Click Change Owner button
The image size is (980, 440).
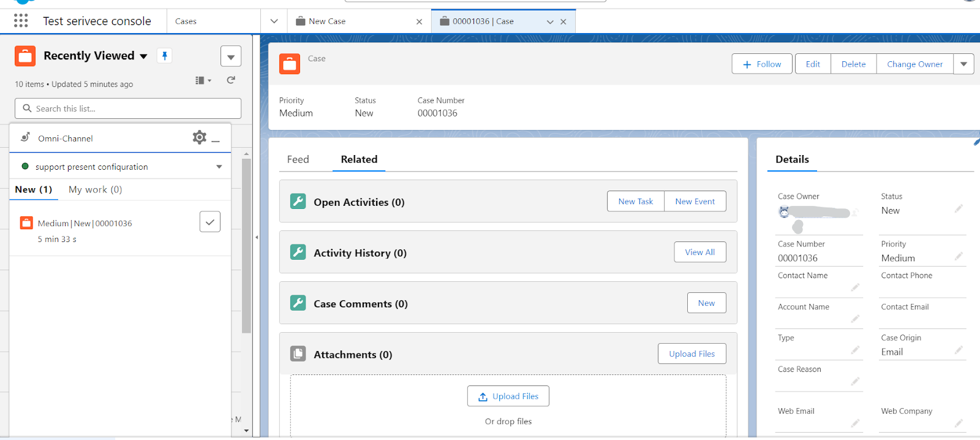[x=914, y=64]
